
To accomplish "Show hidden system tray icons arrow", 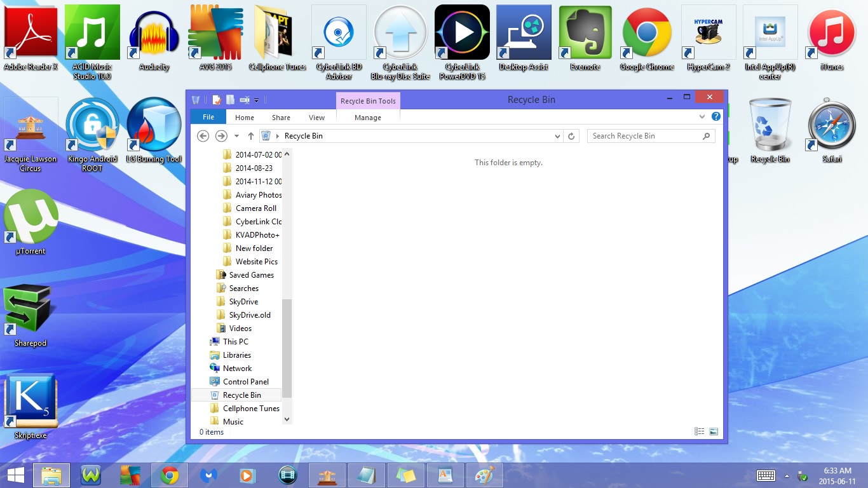I will coord(787,476).
